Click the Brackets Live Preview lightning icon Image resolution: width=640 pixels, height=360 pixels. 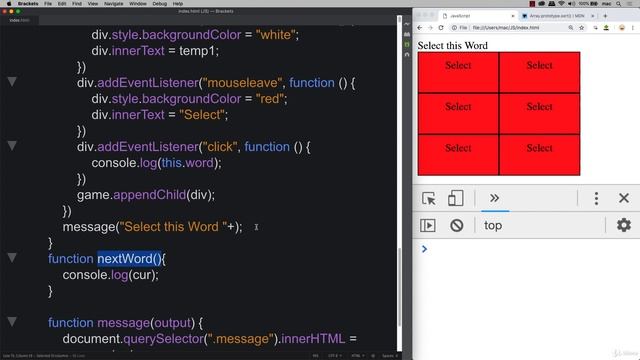[407, 24]
